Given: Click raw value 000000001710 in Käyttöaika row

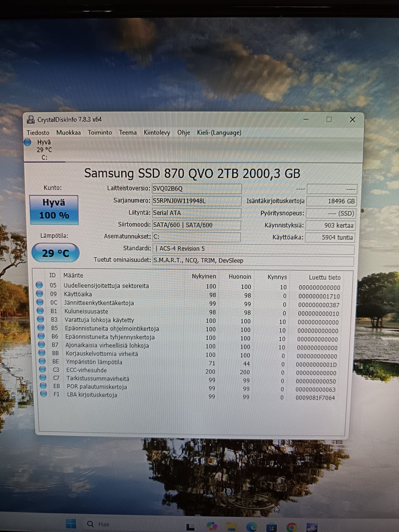Looking at the screenshot, I should click(x=319, y=296).
